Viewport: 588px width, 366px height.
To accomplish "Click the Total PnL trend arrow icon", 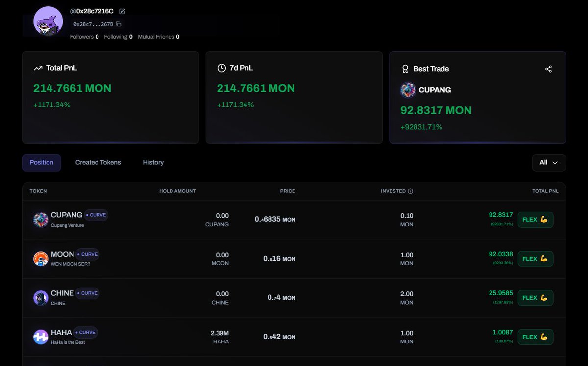I will coord(38,68).
